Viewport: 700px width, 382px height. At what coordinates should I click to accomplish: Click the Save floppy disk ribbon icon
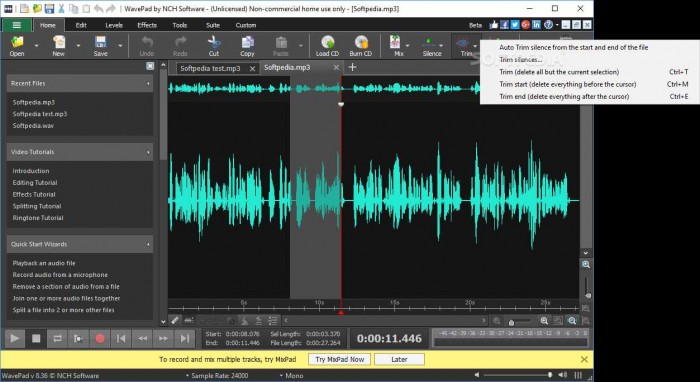(100, 42)
